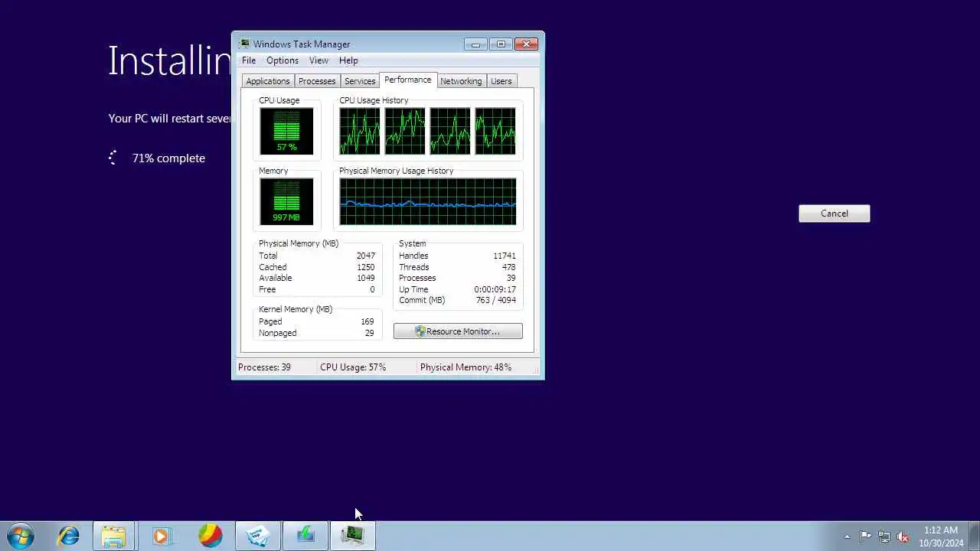
Task: Open Action Center flag icon
Action: tap(865, 536)
